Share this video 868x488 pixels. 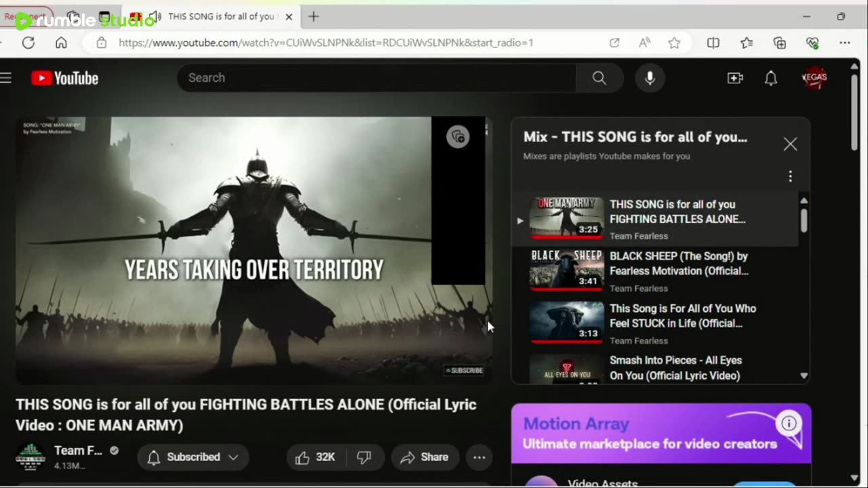425,457
